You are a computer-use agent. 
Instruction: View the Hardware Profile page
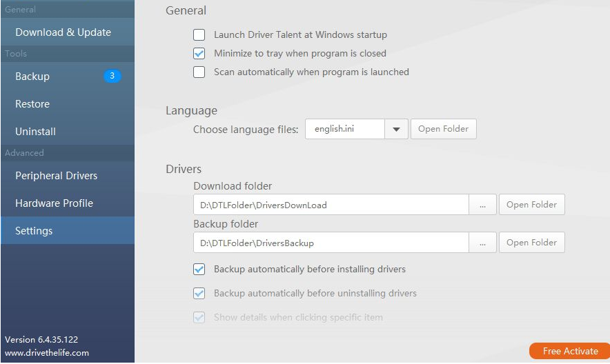pos(54,203)
